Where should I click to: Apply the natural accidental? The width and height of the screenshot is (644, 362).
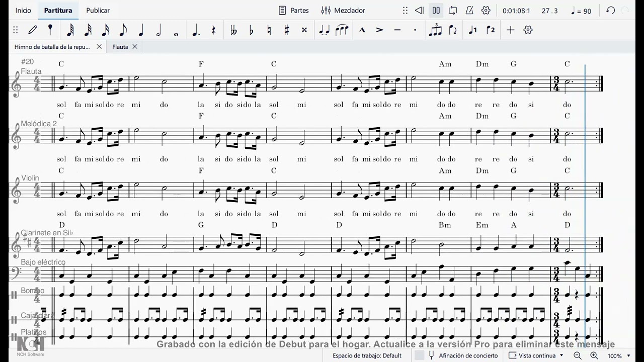269,30
